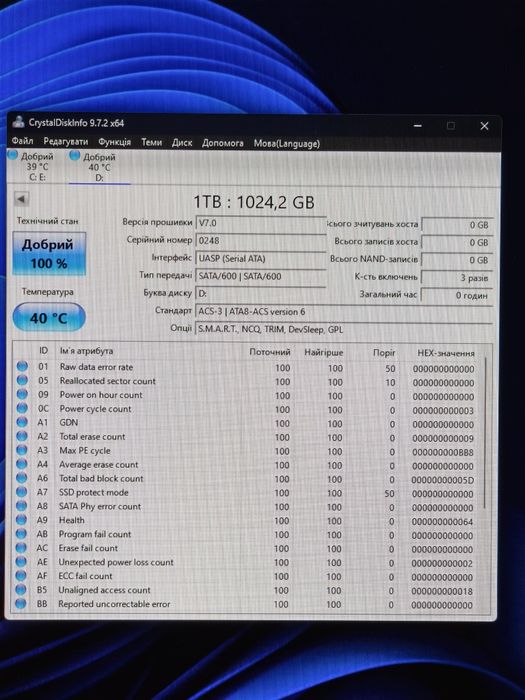The width and height of the screenshot is (525, 700).
Task: Select the C: E: disk tab
Action: point(32,167)
